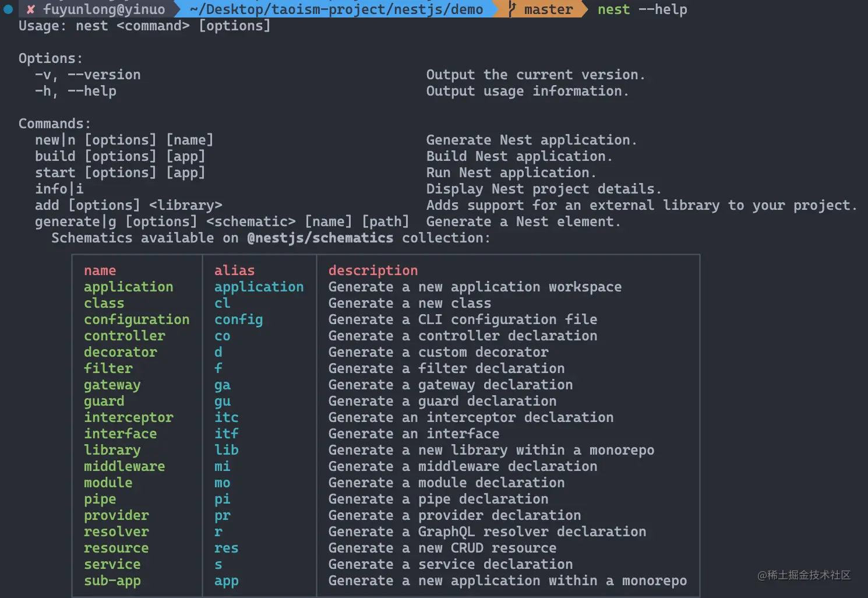Select the 'sub-app' schematic name

112,581
